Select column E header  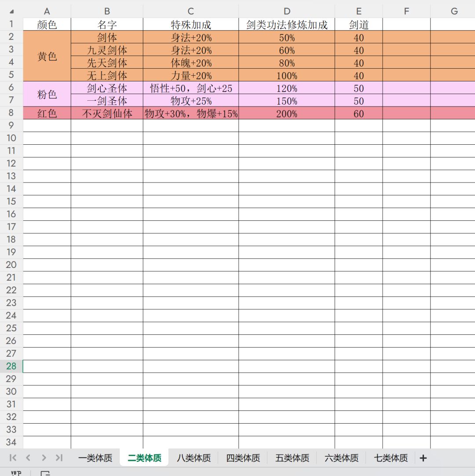pyautogui.click(x=358, y=11)
